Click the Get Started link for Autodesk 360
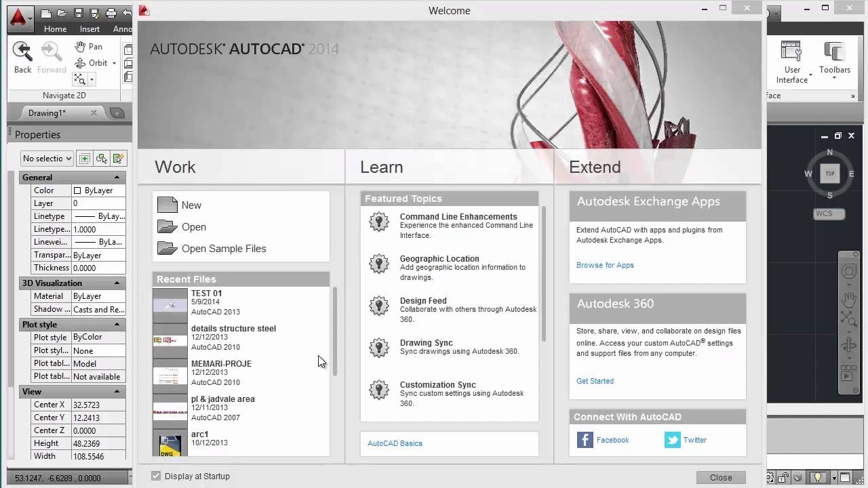The image size is (868, 488). (x=595, y=381)
